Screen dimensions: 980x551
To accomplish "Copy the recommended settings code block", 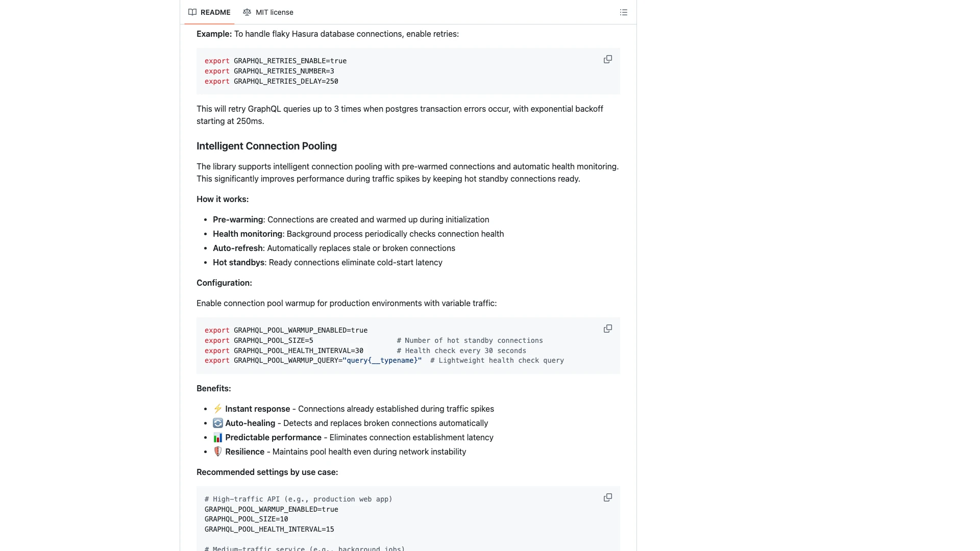I will [x=607, y=497].
